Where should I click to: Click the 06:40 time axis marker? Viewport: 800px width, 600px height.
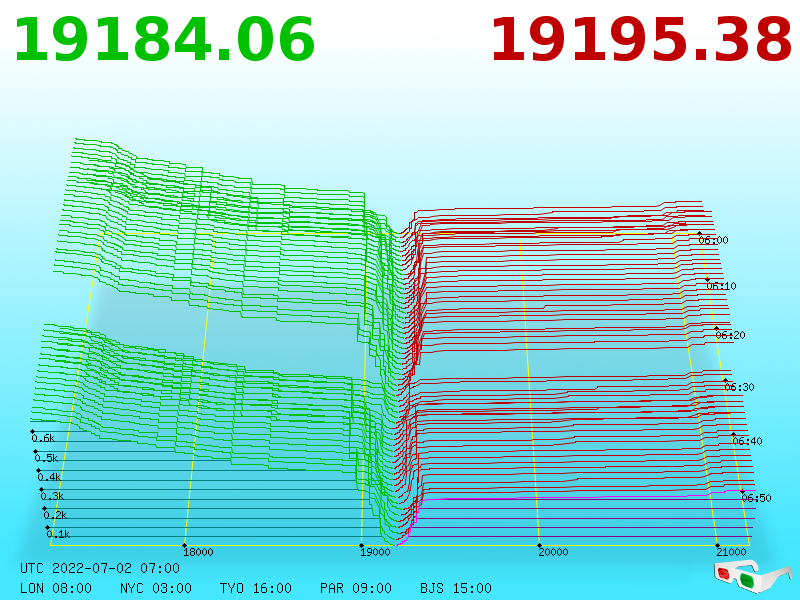(x=747, y=441)
